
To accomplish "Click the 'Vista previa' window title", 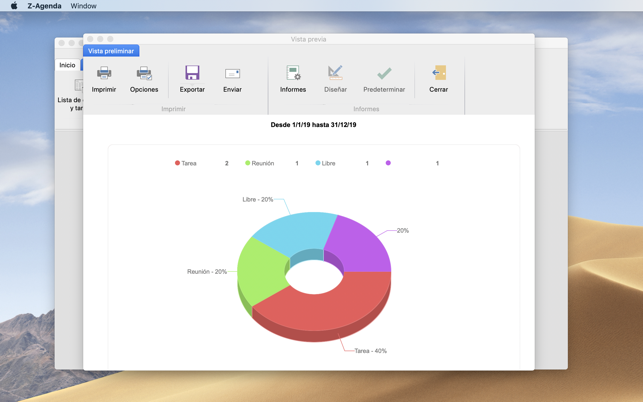I will pyautogui.click(x=308, y=39).
